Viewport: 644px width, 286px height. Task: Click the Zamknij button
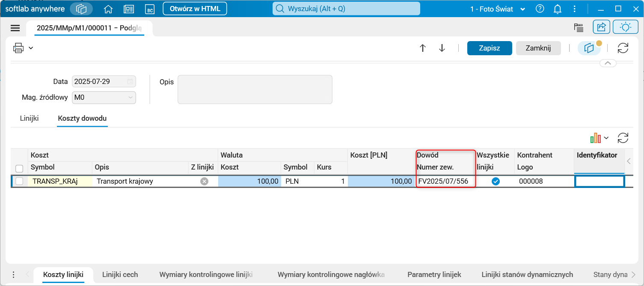(x=538, y=48)
